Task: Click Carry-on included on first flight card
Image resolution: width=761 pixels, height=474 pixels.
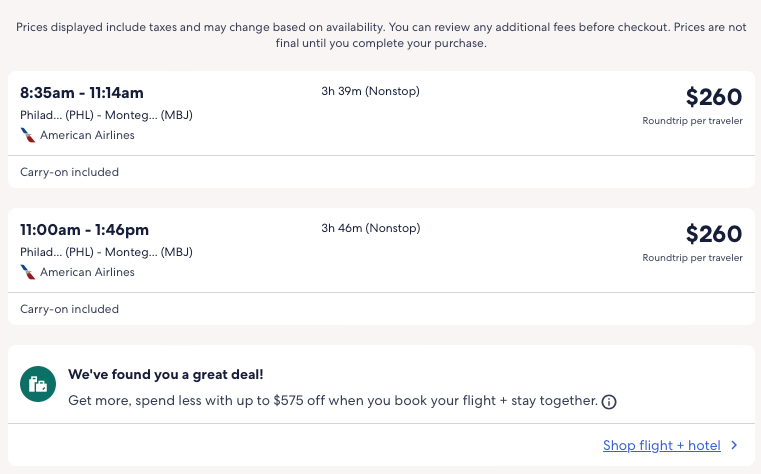Action: [x=70, y=172]
